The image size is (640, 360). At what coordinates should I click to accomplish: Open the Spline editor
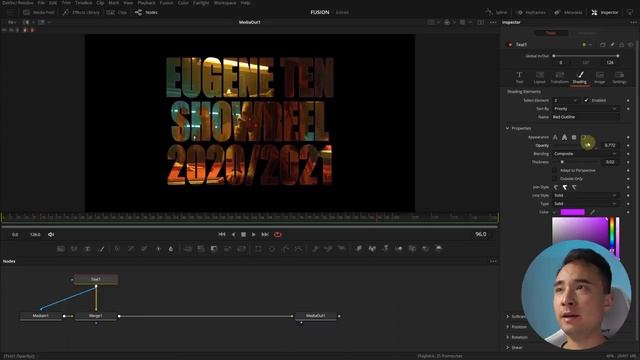tap(496, 12)
